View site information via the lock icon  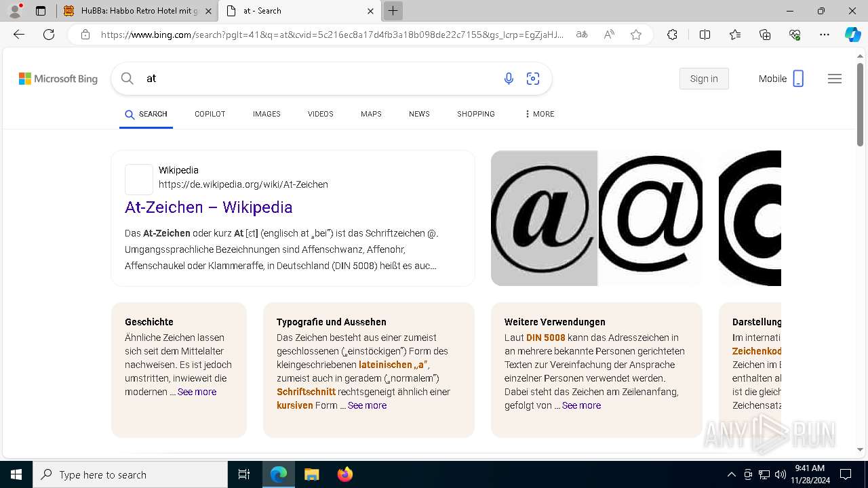[x=85, y=35]
